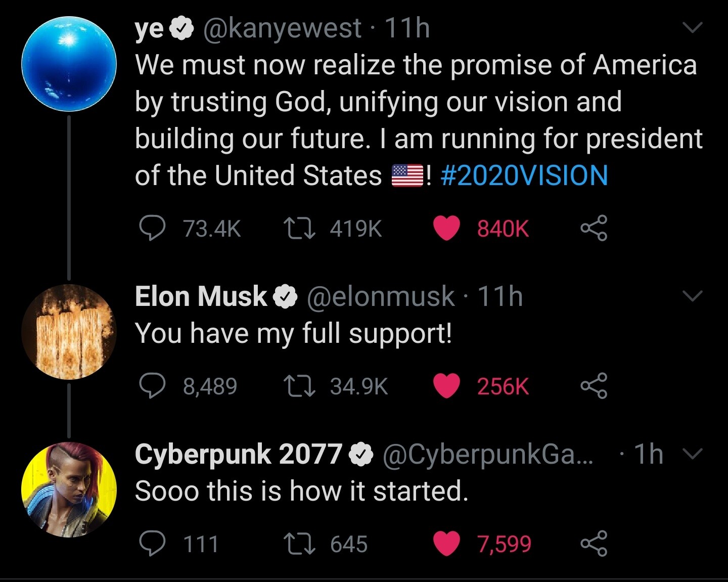
Task: Retweet ye's #2020VISION tweet
Action: click(299, 228)
